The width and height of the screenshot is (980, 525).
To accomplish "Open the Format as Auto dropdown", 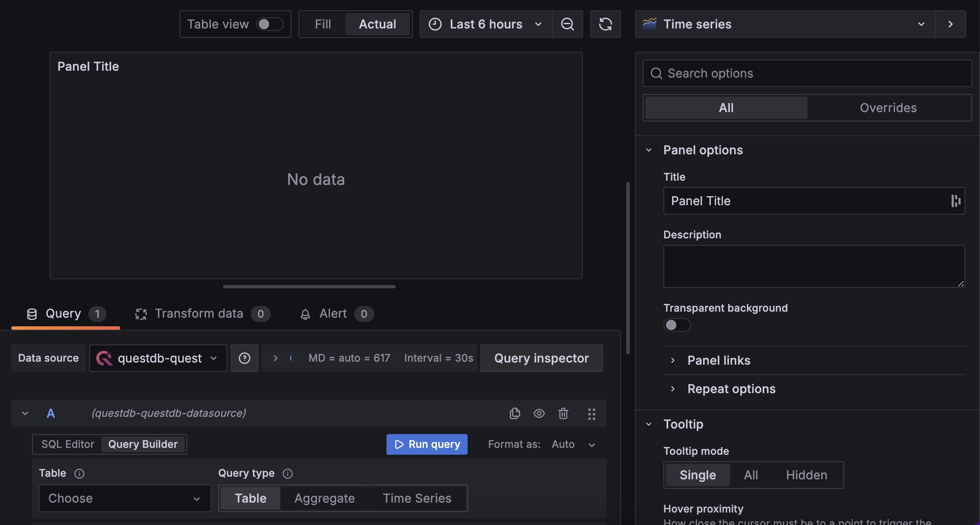I will [x=573, y=444].
